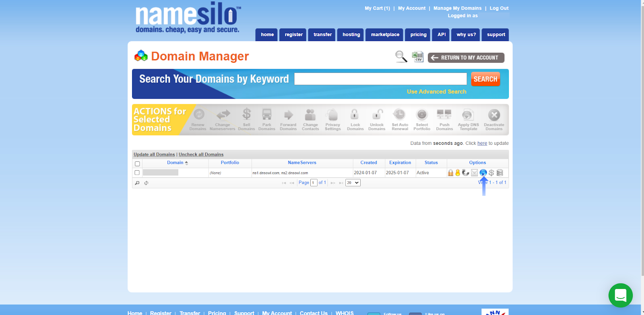This screenshot has width=644, height=315.
Task: Click the Log Out link
Action: click(x=499, y=8)
